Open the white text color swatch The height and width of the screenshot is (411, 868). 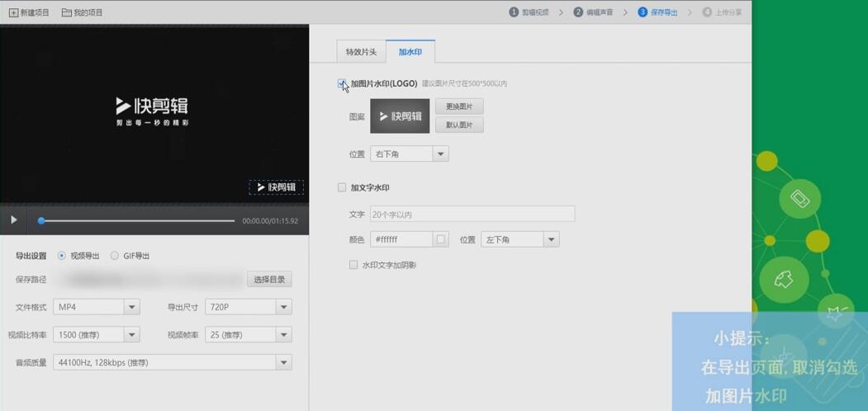pos(441,239)
